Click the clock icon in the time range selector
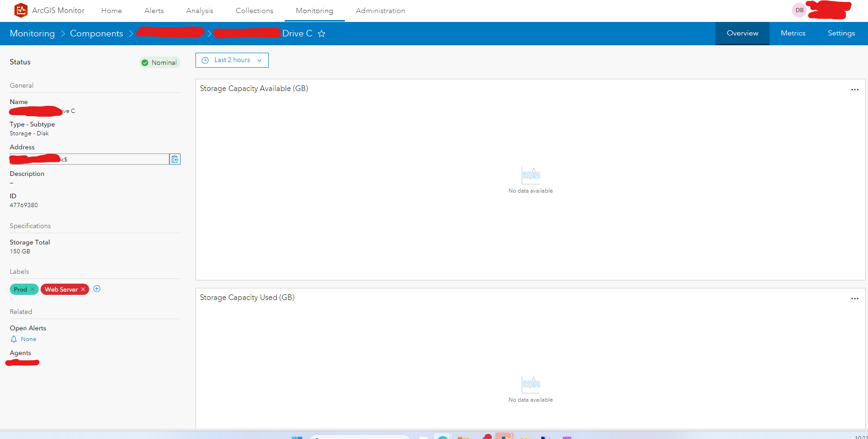The width and height of the screenshot is (868, 439). point(205,60)
